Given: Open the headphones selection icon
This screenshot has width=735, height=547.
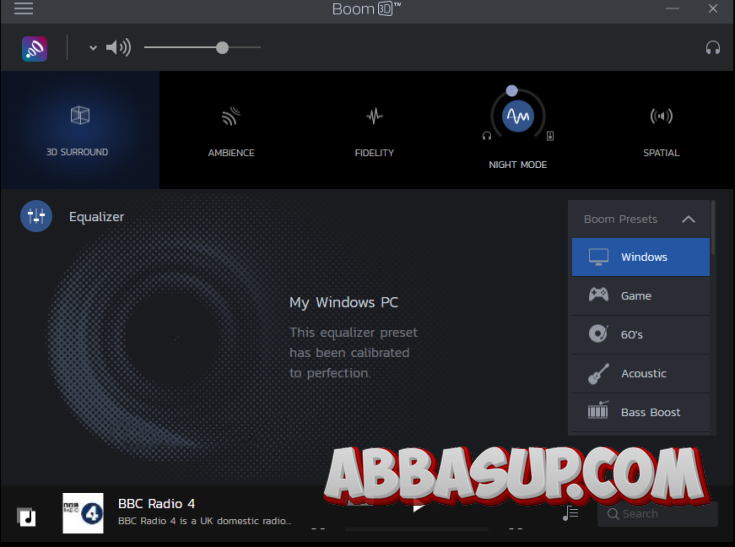Looking at the screenshot, I should [712, 48].
